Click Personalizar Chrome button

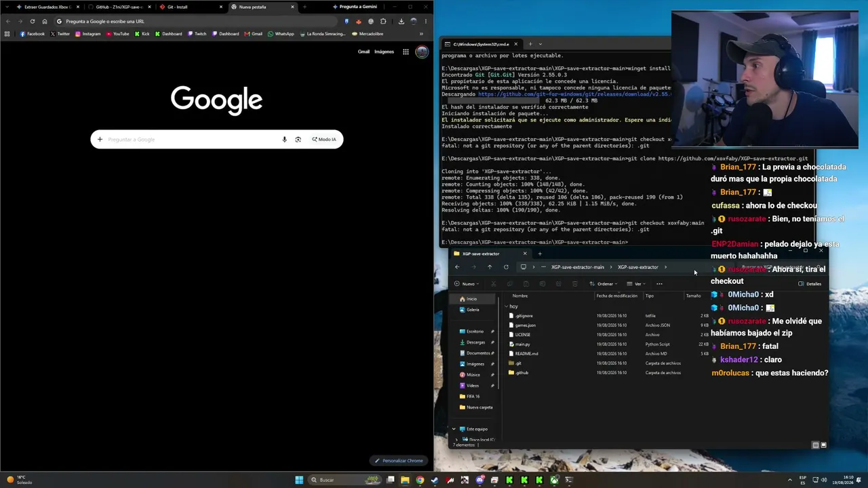pyautogui.click(x=399, y=461)
